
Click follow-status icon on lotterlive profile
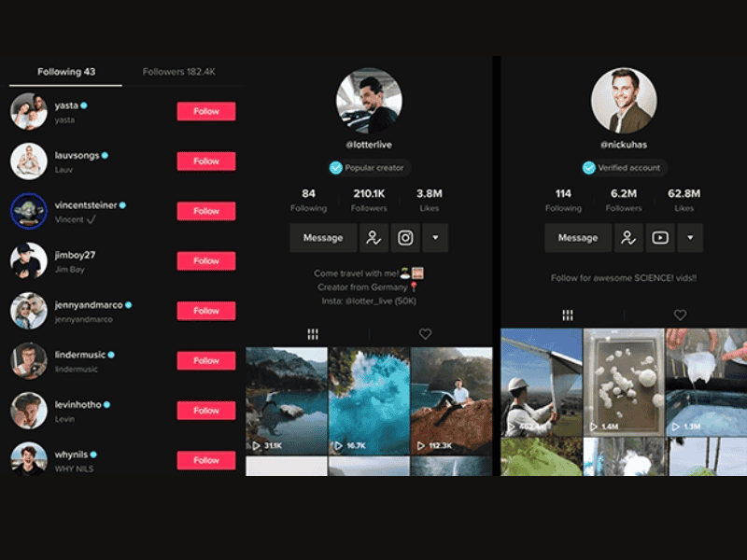[373, 238]
